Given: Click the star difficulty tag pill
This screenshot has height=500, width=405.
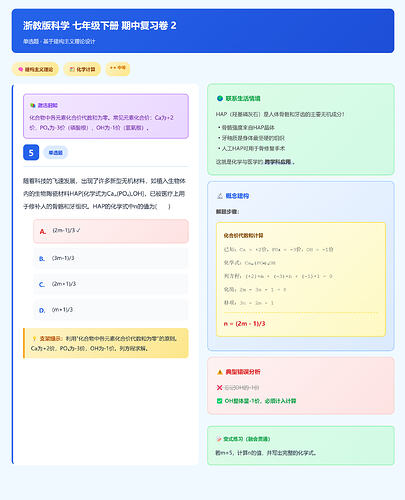Looking at the screenshot, I should [118, 69].
